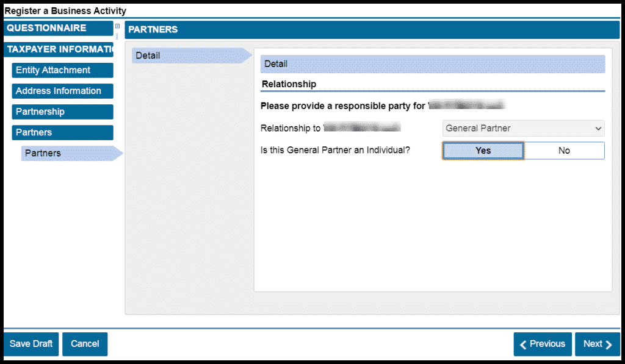The width and height of the screenshot is (625, 364).
Task: Go back with the Previous button
Action: click(543, 344)
